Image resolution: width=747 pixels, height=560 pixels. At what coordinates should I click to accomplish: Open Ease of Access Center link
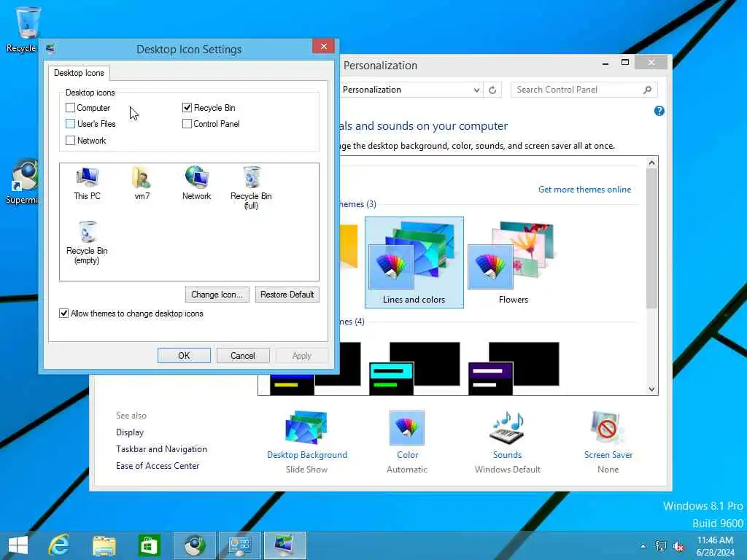click(158, 466)
